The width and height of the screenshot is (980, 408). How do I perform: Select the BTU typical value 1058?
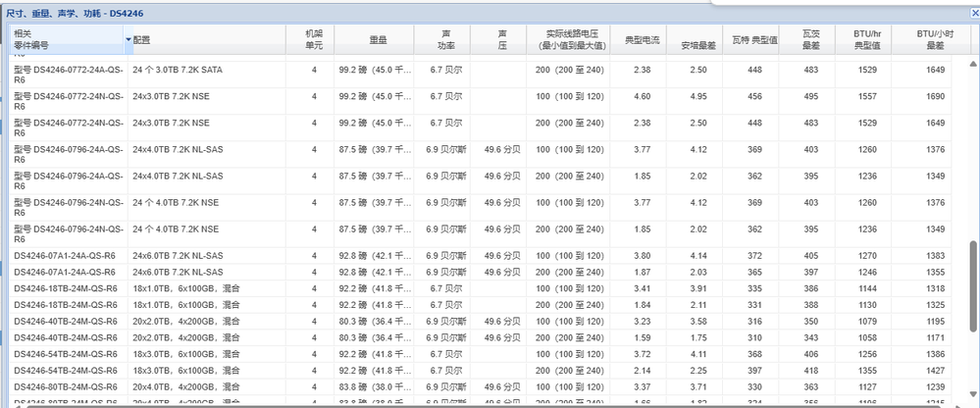(867, 337)
